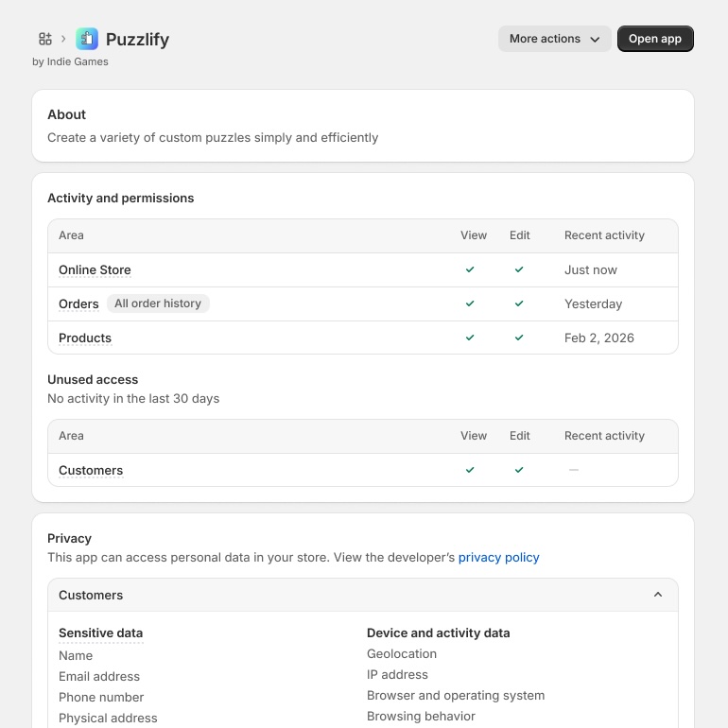Click the Customers privacy section header
This screenshot has height=728, width=728.
(x=363, y=595)
